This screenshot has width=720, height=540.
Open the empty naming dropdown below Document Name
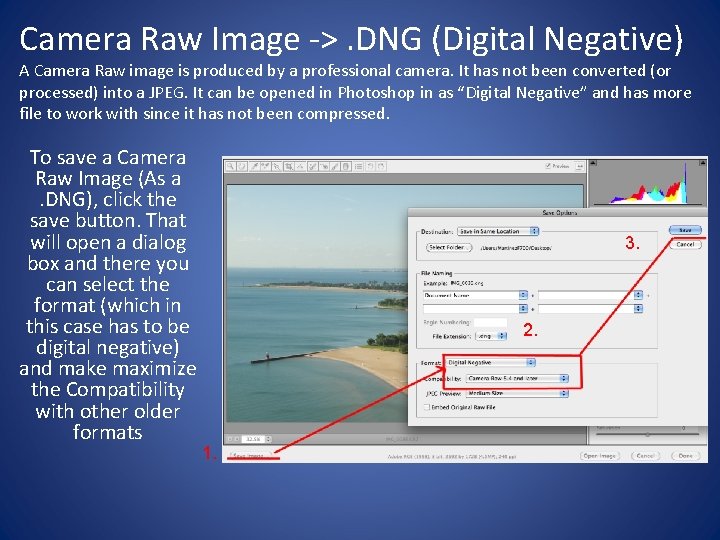coord(475,309)
